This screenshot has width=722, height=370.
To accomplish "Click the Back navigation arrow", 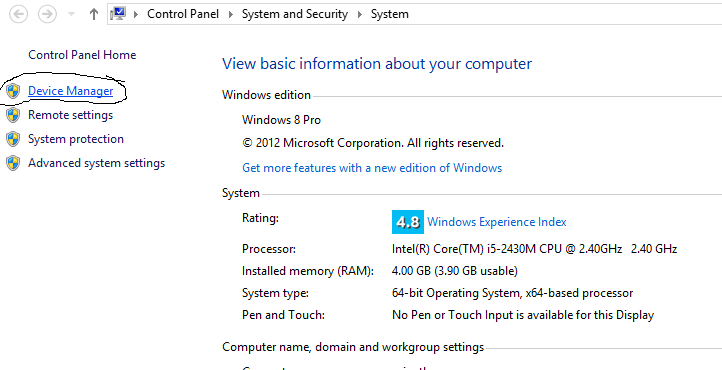I will tap(18, 14).
